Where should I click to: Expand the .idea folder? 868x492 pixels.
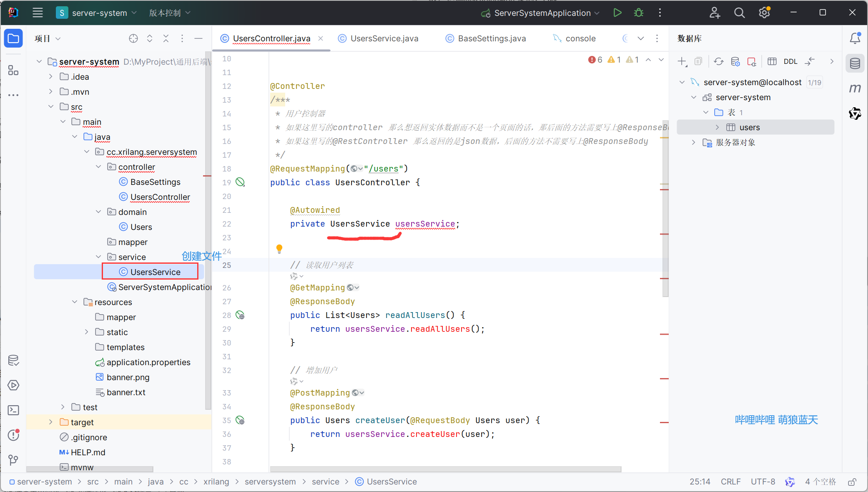point(50,77)
